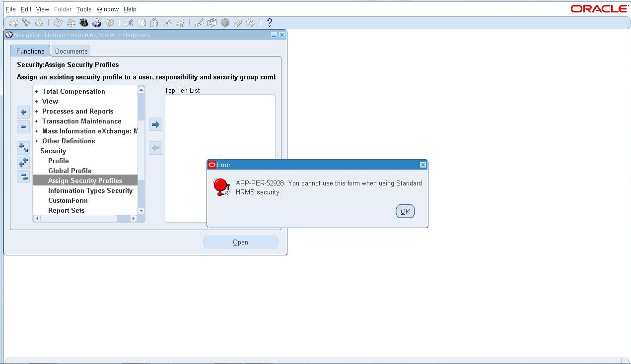Select Global Profile in the function list
Image resolution: width=631 pixels, height=364 pixels.
click(x=70, y=171)
